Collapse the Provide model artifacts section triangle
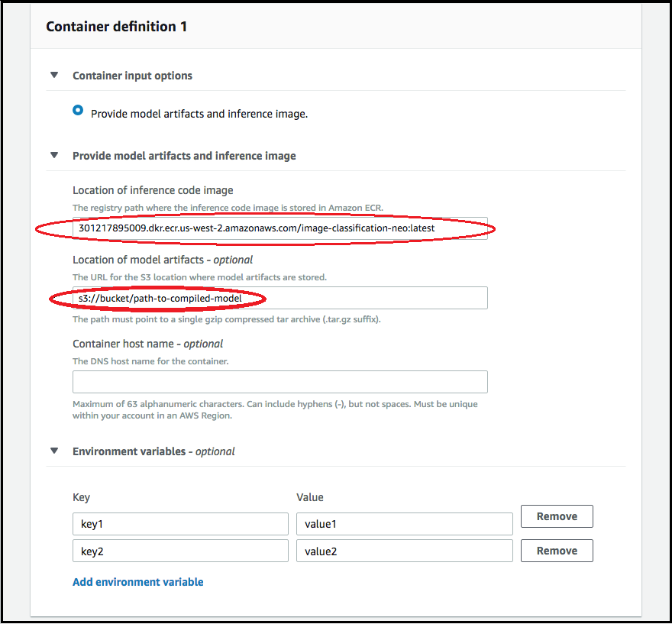 54,155
